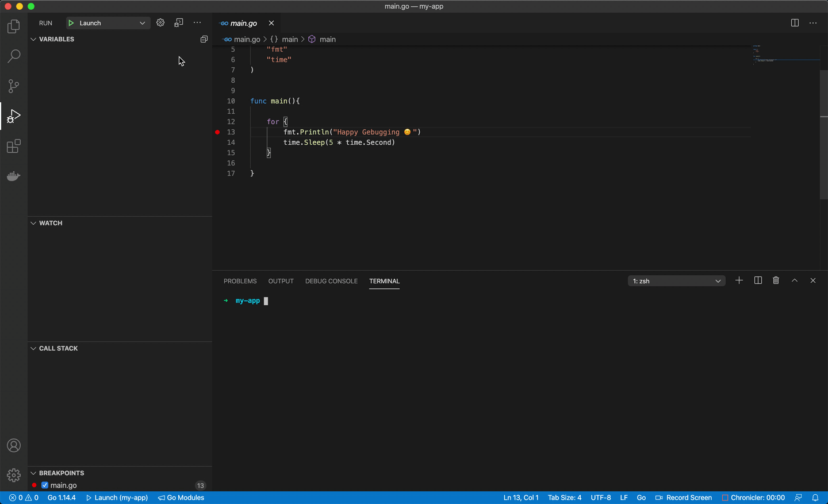Select the TERMINAL tab
This screenshot has height=504, width=828.
[384, 281]
